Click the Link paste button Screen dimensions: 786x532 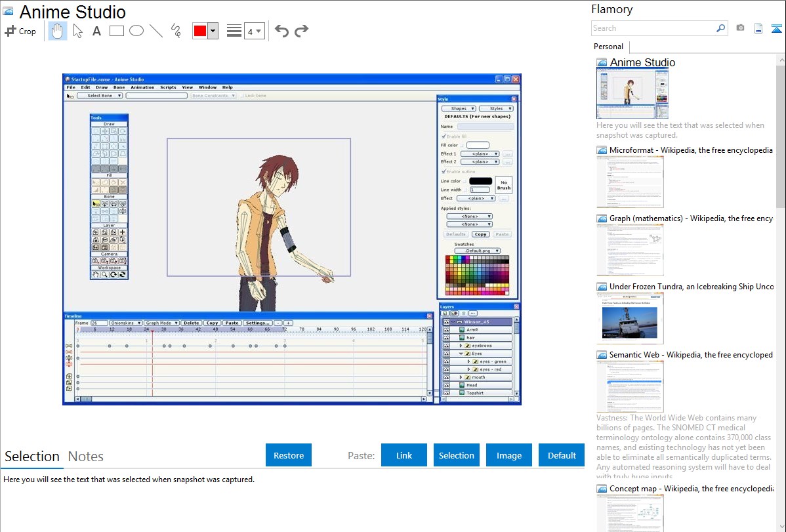click(x=404, y=455)
